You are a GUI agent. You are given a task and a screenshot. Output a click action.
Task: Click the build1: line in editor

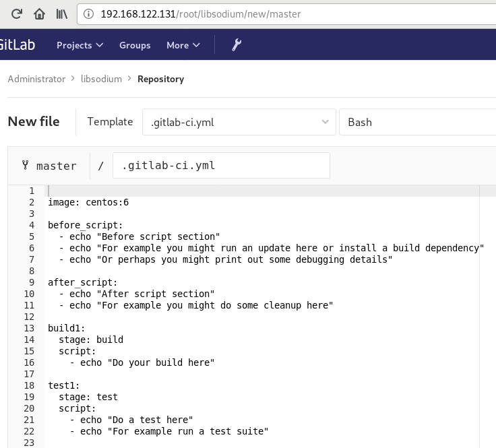coord(67,328)
